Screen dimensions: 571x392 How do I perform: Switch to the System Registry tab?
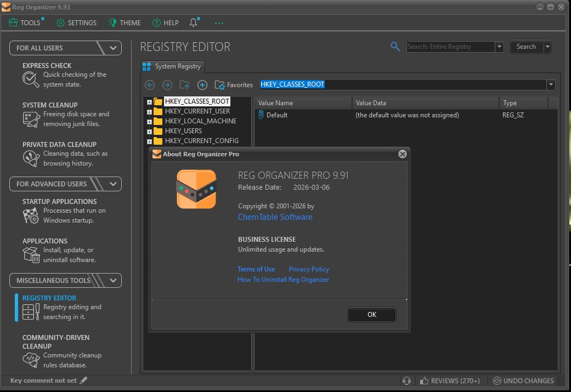coord(173,66)
